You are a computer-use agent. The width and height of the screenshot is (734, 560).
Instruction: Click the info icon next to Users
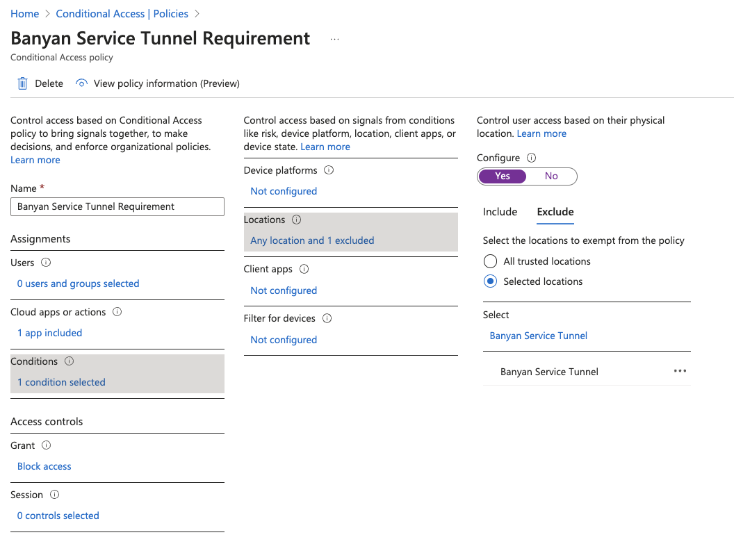click(47, 263)
